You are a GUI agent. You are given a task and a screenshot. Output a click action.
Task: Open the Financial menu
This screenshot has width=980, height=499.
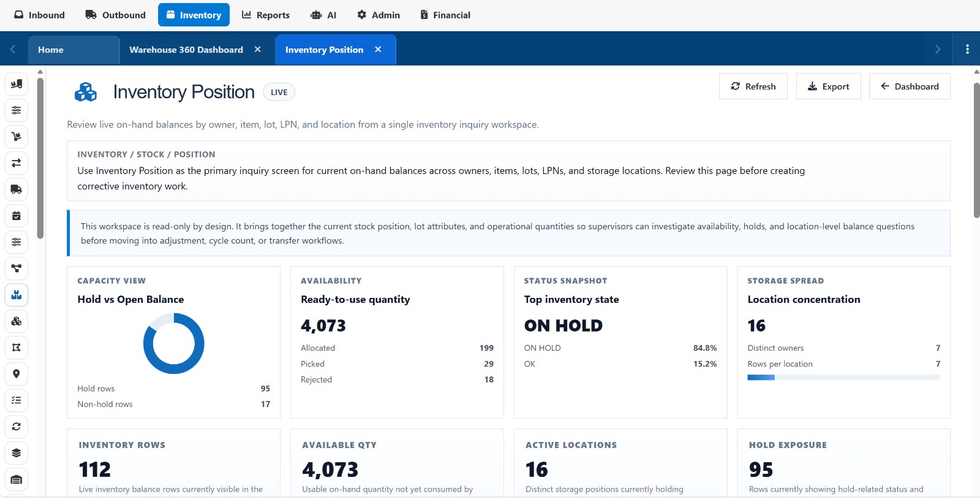pyautogui.click(x=445, y=15)
